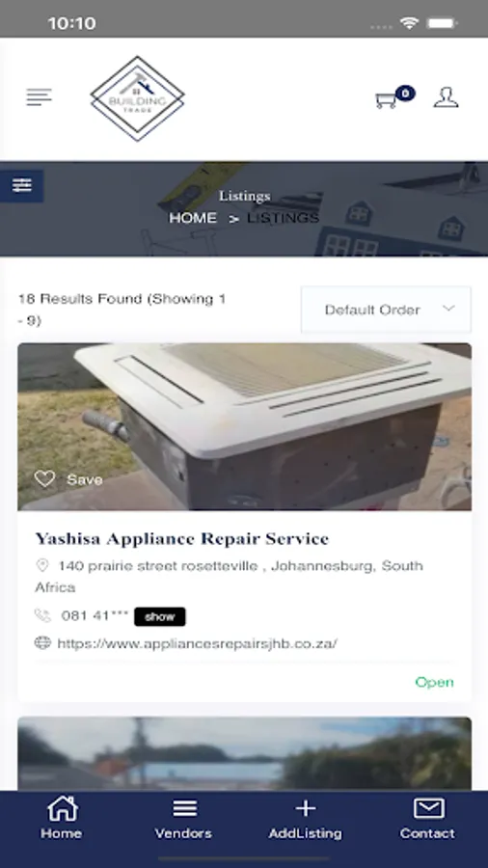Tap the heart Save icon
488x868 pixels.
44,478
